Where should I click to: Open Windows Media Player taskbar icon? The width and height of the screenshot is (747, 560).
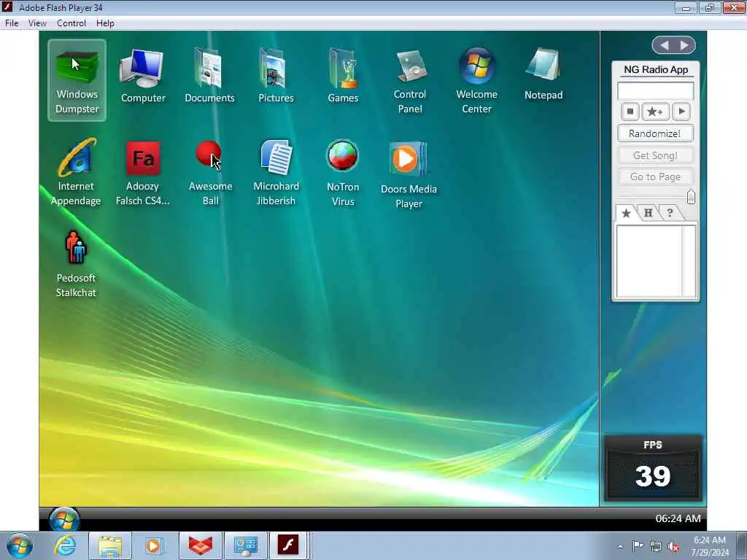tap(155, 545)
